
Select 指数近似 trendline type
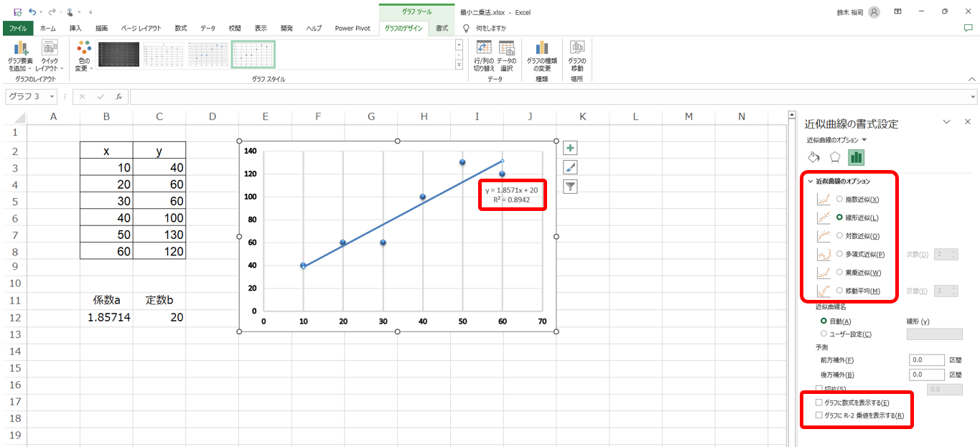click(x=840, y=199)
